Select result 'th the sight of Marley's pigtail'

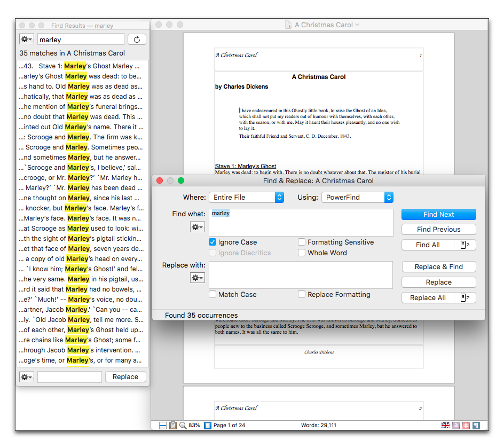click(83, 239)
